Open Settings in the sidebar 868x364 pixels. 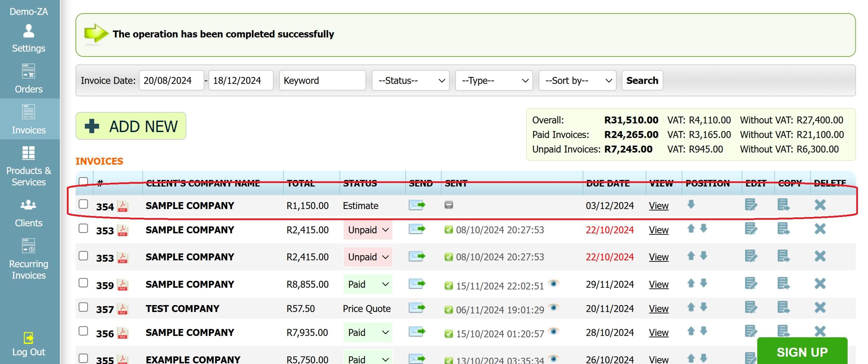(29, 38)
